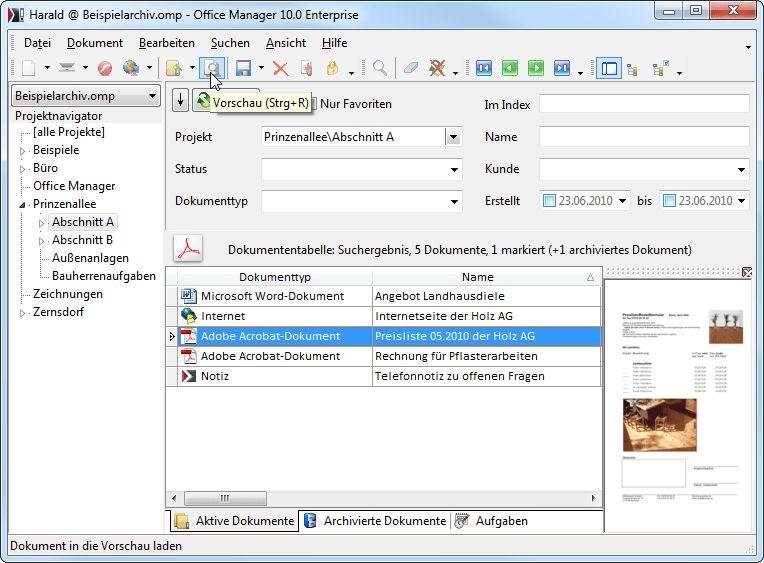This screenshot has height=563, width=764.
Task: Switch to Archivierte Dokumente tab
Action: tap(376, 521)
